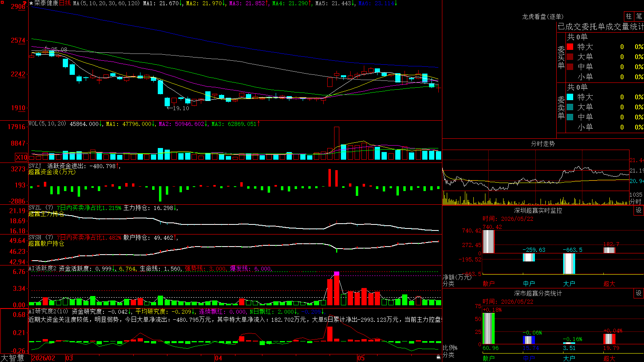Click the 委买单 section label
The image size is (644, 362).
(561, 57)
